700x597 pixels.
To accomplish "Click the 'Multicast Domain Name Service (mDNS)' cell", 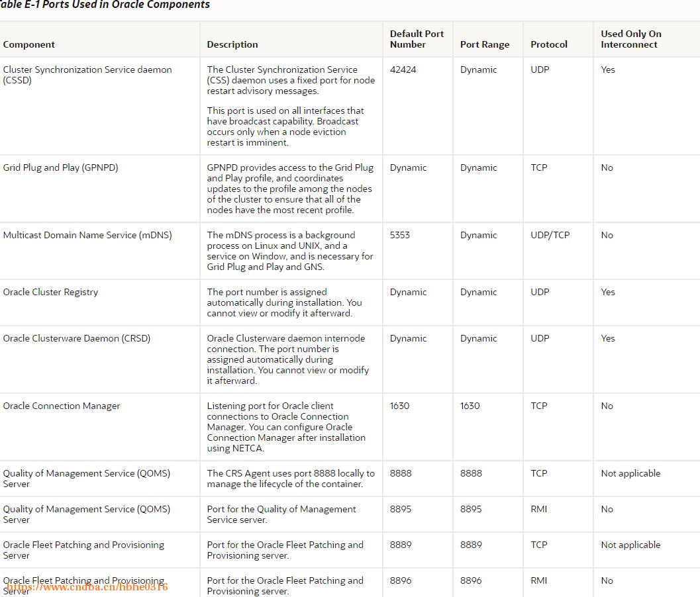I will tap(87, 235).
